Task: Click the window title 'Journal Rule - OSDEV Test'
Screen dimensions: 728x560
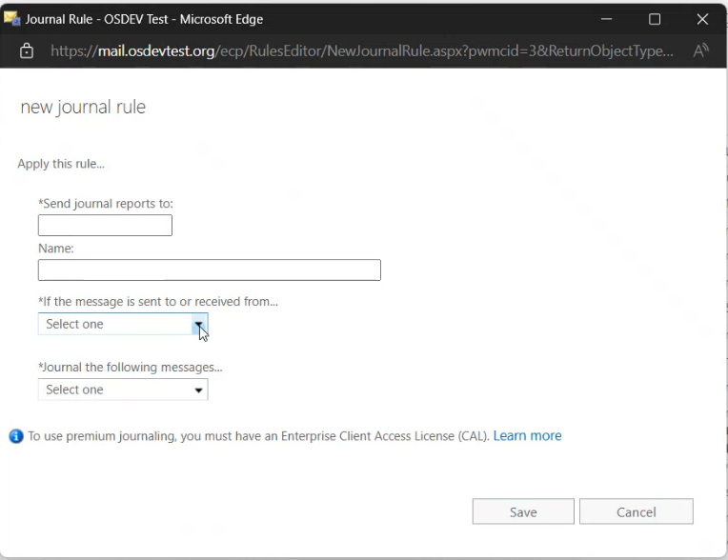Action: pyautogui.click(x=144, y=19)
